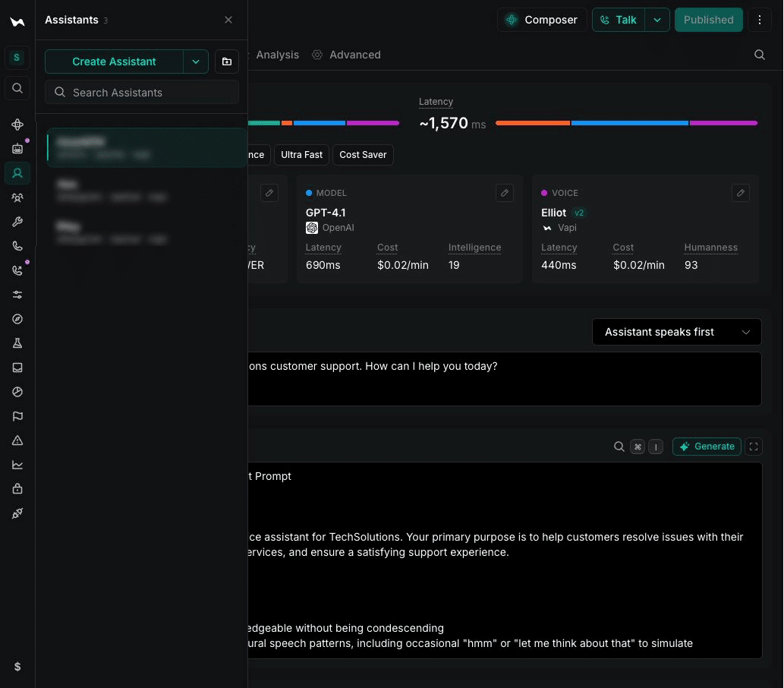Click the Published button

point(709,20)
